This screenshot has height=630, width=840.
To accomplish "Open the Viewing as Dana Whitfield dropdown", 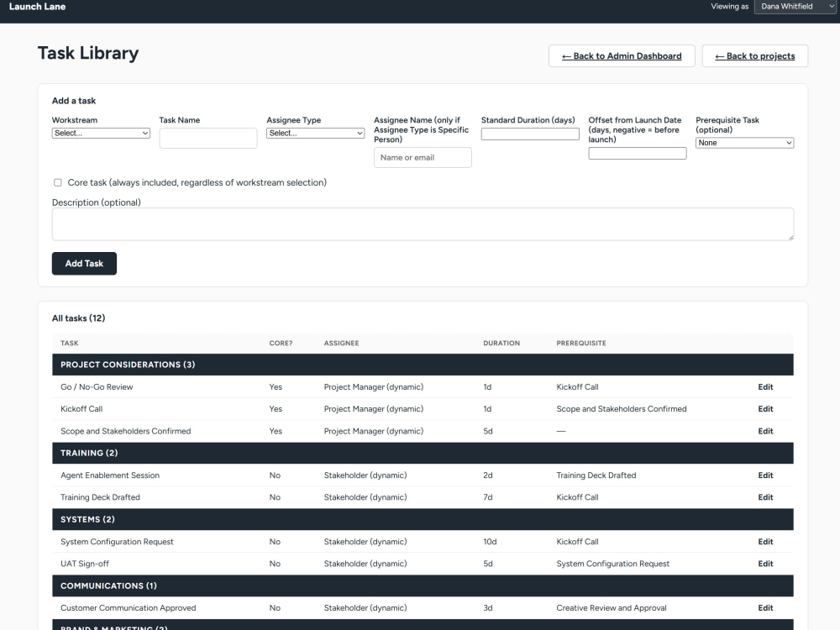I will (795, 7).
